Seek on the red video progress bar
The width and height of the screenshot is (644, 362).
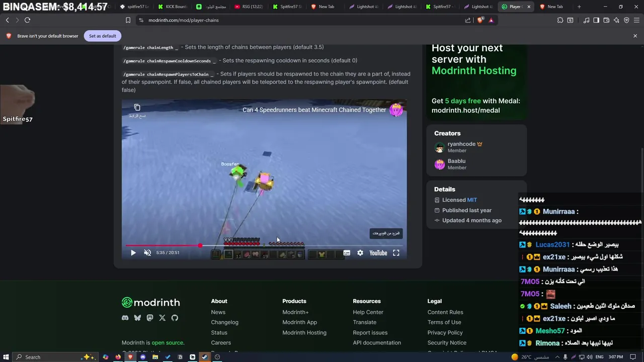pyautogui.click(x=264, y=245)
